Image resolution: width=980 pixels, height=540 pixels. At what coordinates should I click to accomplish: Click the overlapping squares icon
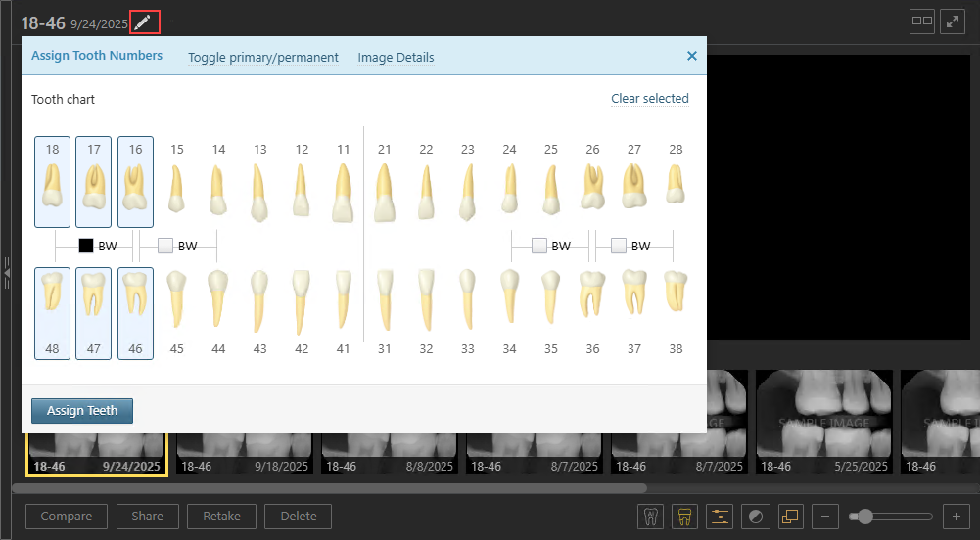point(790,516)
